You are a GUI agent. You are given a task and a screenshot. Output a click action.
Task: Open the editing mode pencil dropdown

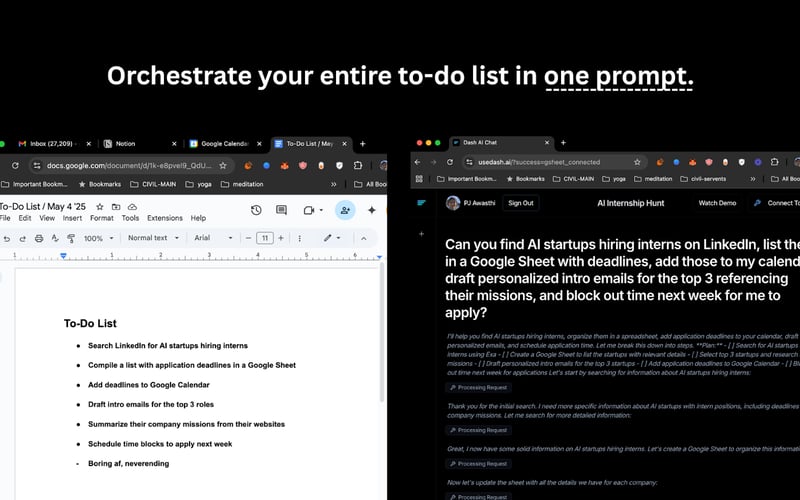point(332,238)
